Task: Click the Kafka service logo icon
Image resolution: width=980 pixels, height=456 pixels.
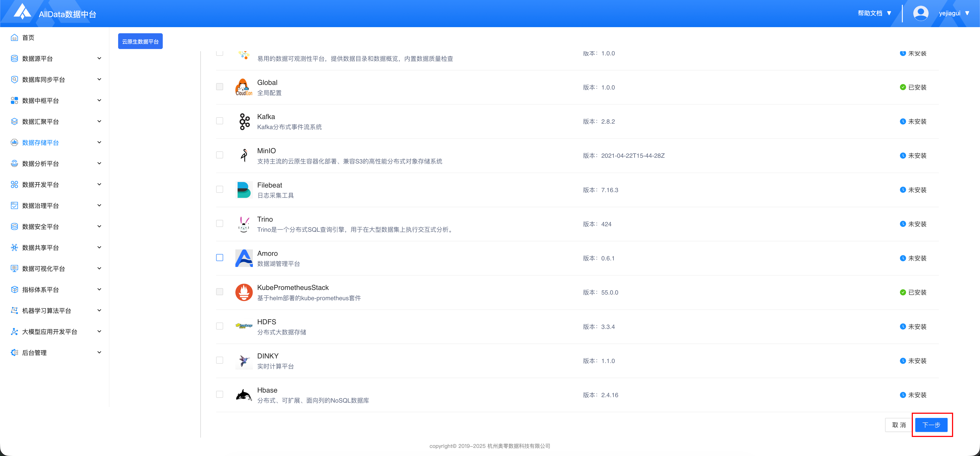Action: pyautogui.click(x=244, y=121)
